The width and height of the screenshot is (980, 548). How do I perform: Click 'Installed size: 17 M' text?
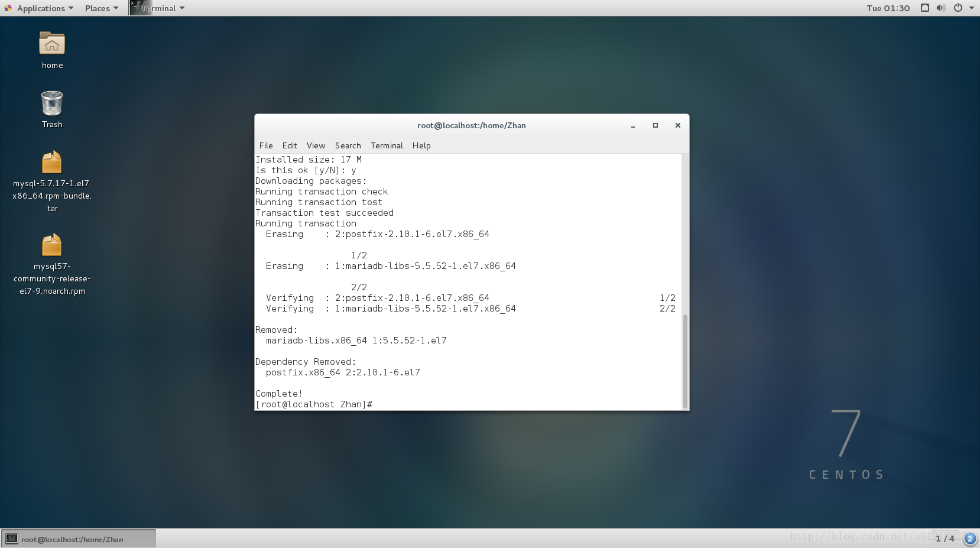point(309,160)
